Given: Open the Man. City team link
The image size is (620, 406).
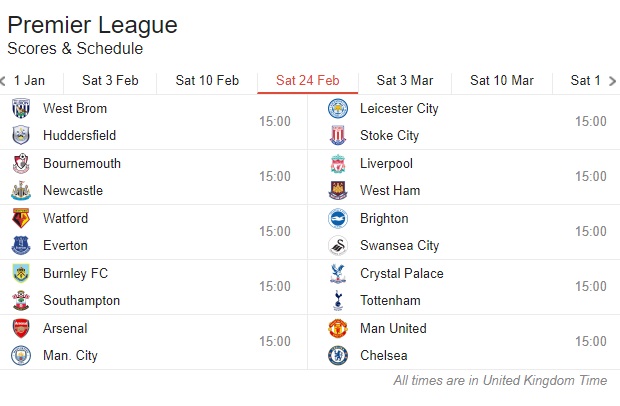Looking at the screenshot, I should (x=70, y=355).
